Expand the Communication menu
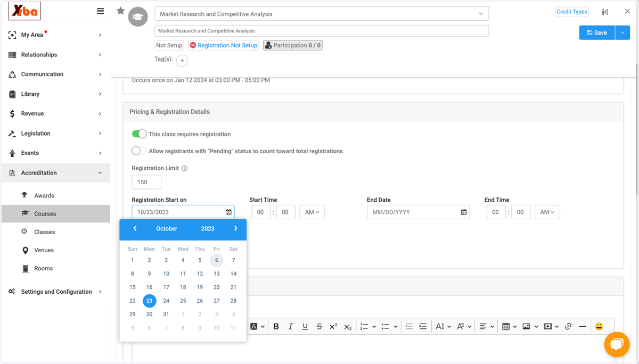Viewport: 639px width, 364px height. [55, 74]
